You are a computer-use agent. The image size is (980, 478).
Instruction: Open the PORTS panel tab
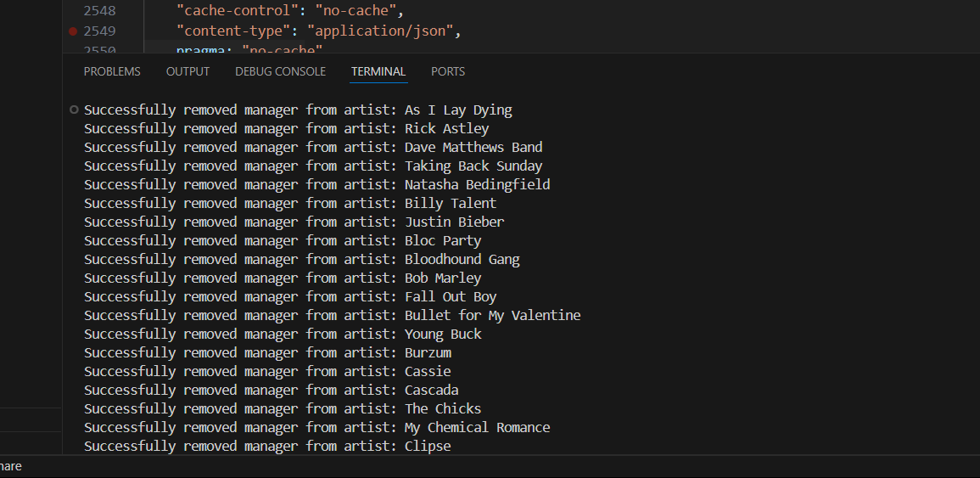pyautogui.click(x=448, y=72)
